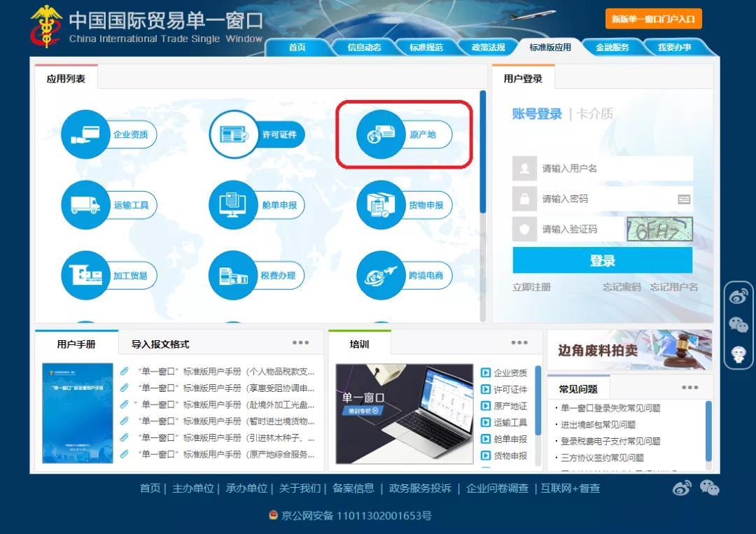Screen dimensions: 756x534
Task: Switch to 卡介质 login mode
Action: tap(595, 114)
